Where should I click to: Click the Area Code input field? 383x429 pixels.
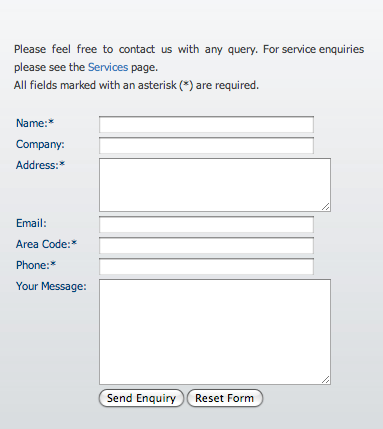(206, 245)
